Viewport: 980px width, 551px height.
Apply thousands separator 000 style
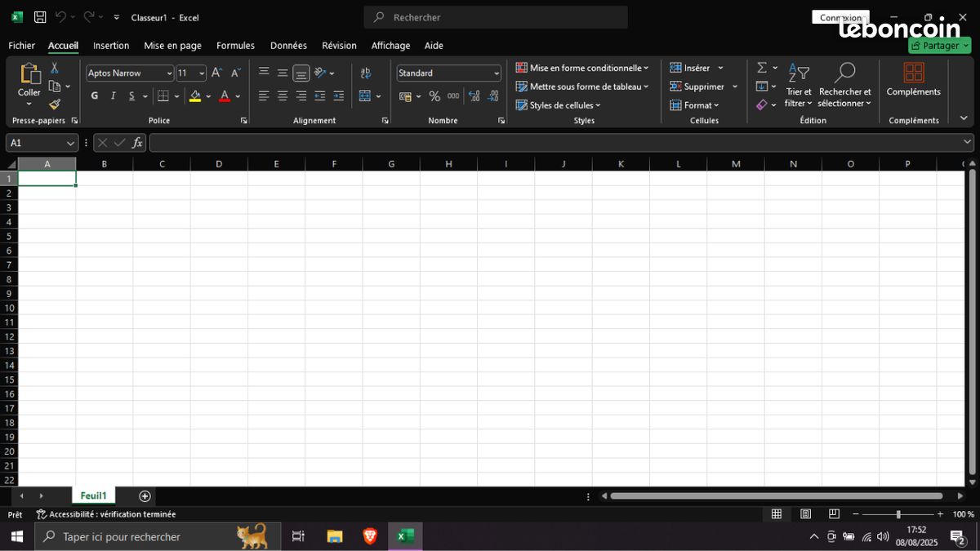[x=453, y=96]
